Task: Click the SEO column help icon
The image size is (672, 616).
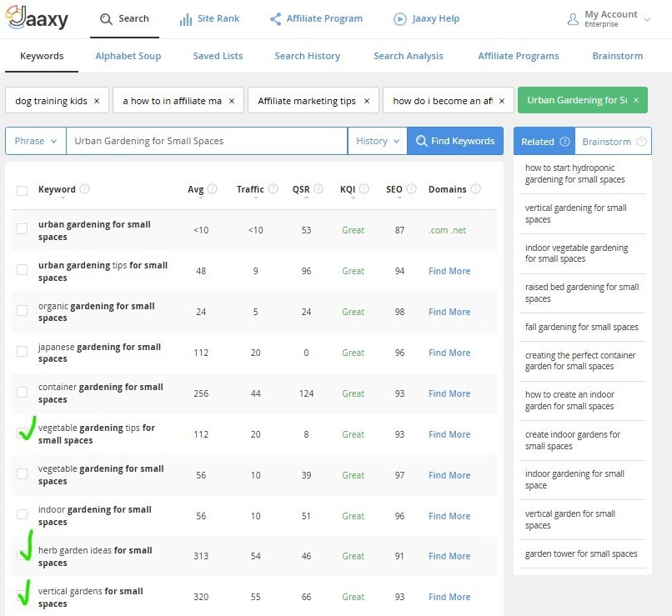Action: pyautogui.click(x=411, y=188)
